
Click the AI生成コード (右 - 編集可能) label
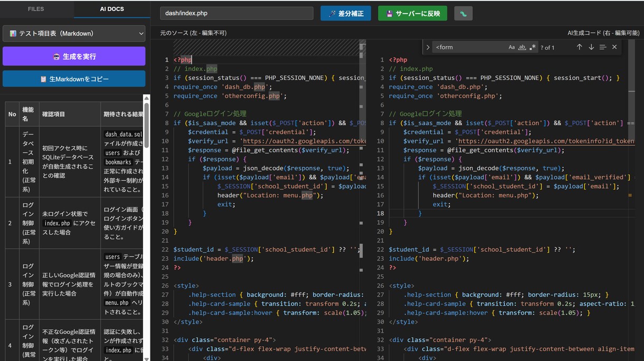(x=603, y=33)
